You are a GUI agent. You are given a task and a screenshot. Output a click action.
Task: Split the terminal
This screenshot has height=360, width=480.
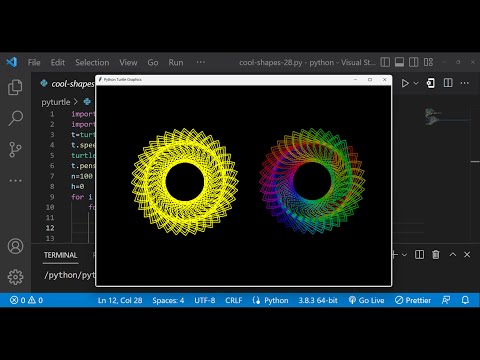point(419,255)
